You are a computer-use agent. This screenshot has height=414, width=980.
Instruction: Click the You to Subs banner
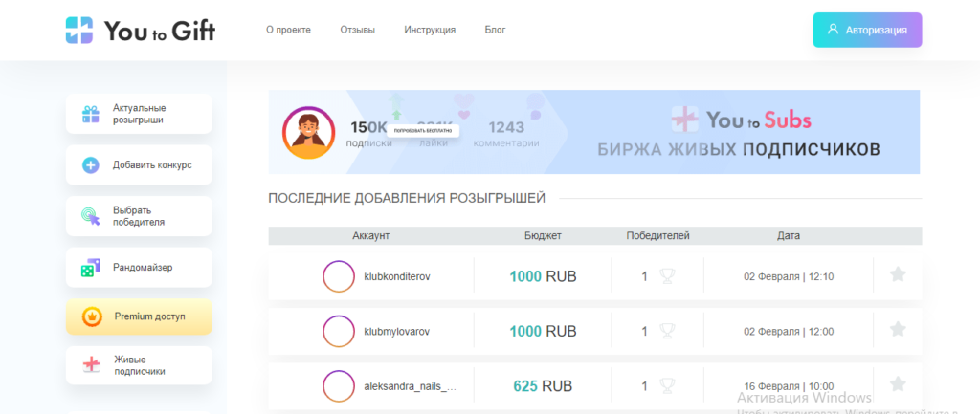[x=739, y=133]
